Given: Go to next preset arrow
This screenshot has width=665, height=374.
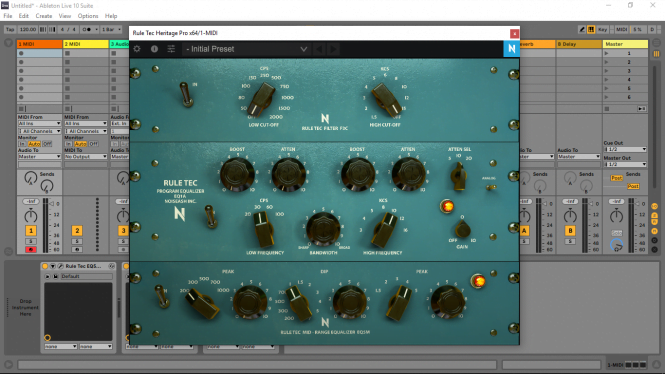Looking at the screenshot, I should pyautogui.click(x=334, y=49).
